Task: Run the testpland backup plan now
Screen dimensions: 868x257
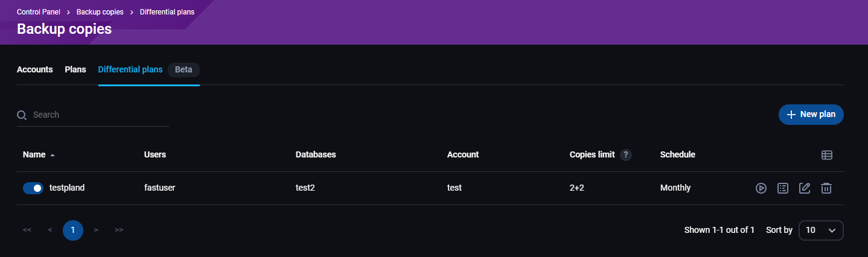Action: tap(761, 188)
